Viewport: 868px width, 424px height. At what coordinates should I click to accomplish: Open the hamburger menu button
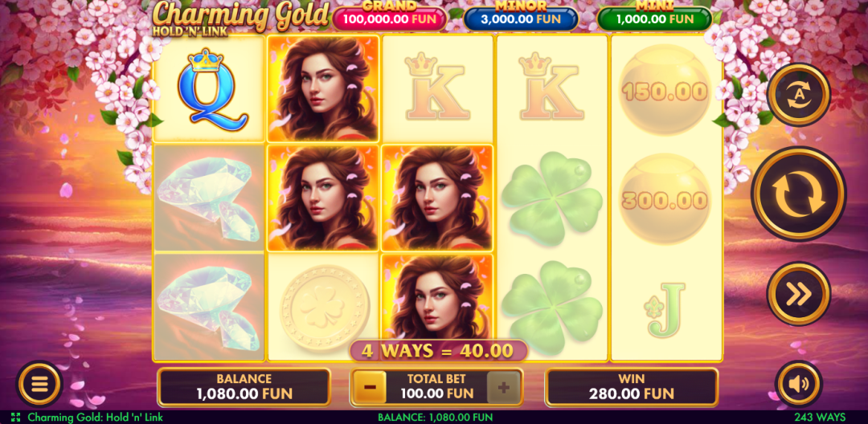tap(40, 384)
